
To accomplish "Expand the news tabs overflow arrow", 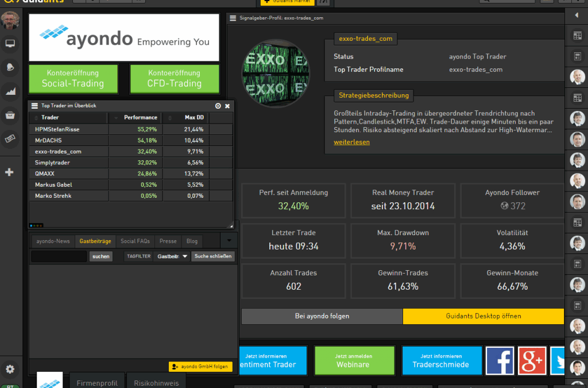I will [x=229, y=240].
